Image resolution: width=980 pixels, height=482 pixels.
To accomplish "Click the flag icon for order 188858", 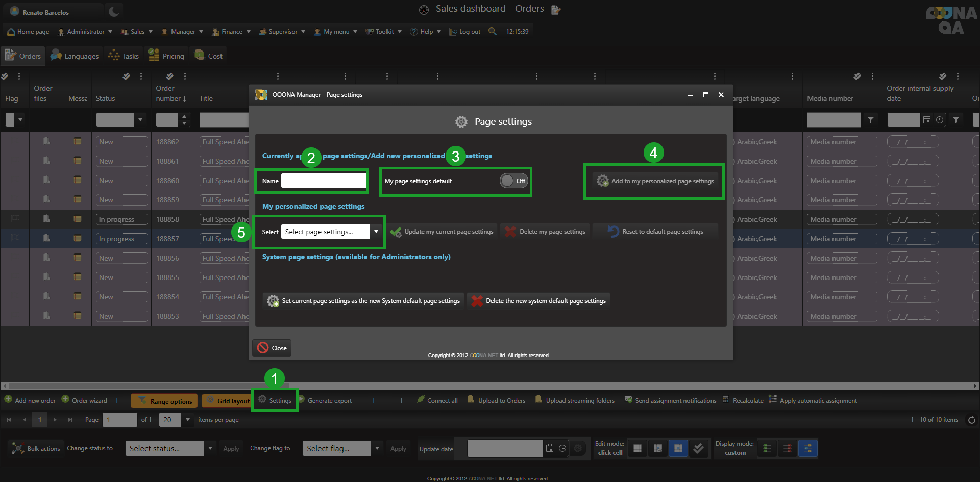I will tap(15, 219).
